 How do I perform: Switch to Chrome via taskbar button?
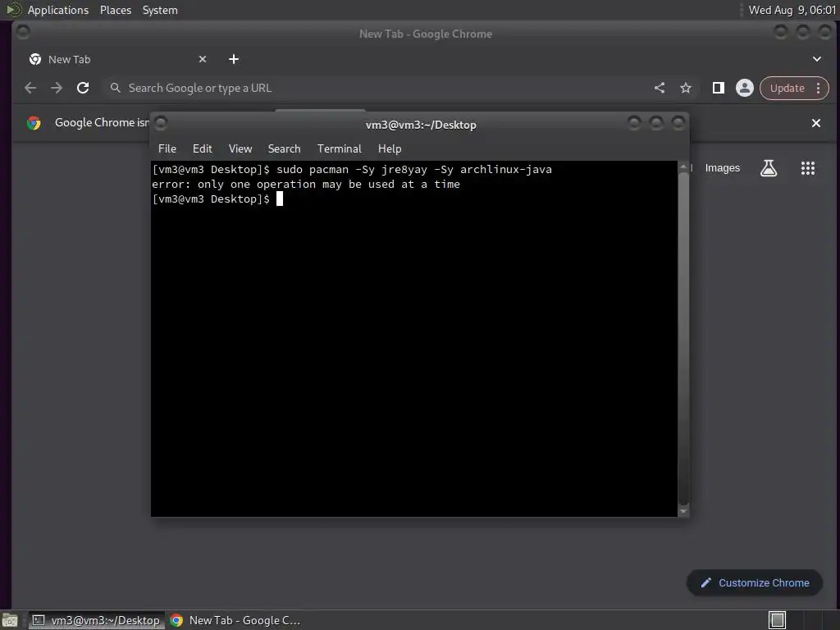235,620
